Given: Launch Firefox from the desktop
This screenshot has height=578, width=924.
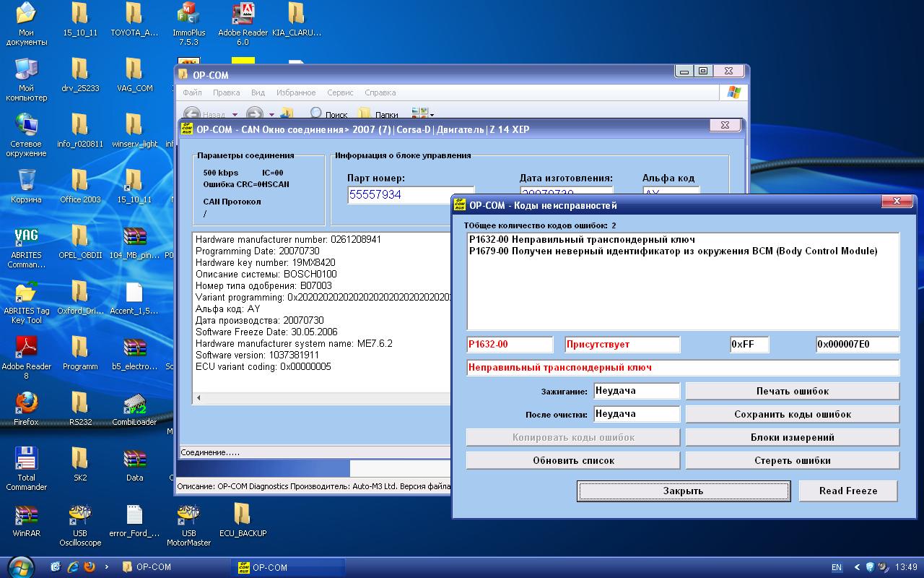Looking at the screenshot, I should click(x=26, y=408).
